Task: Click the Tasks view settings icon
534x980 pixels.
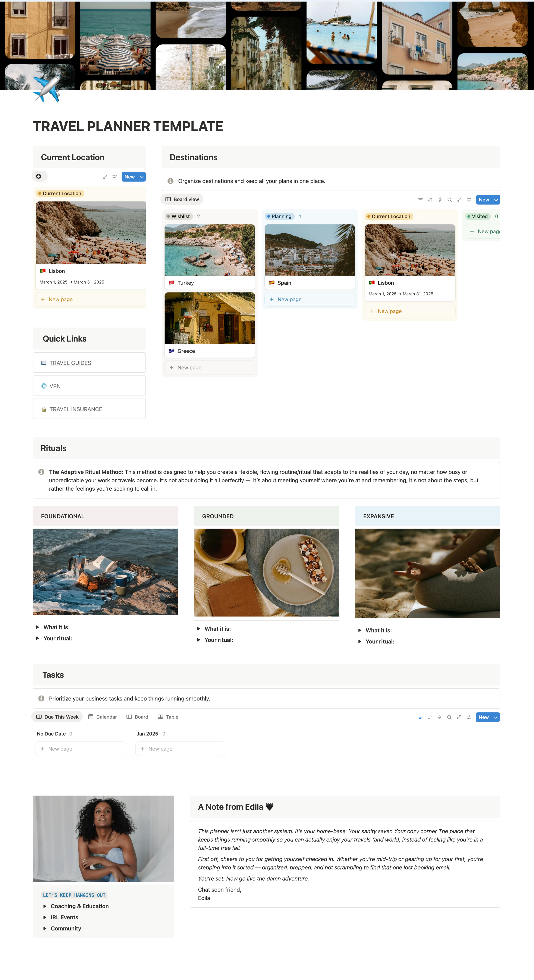Action: [x=469, y=717]
